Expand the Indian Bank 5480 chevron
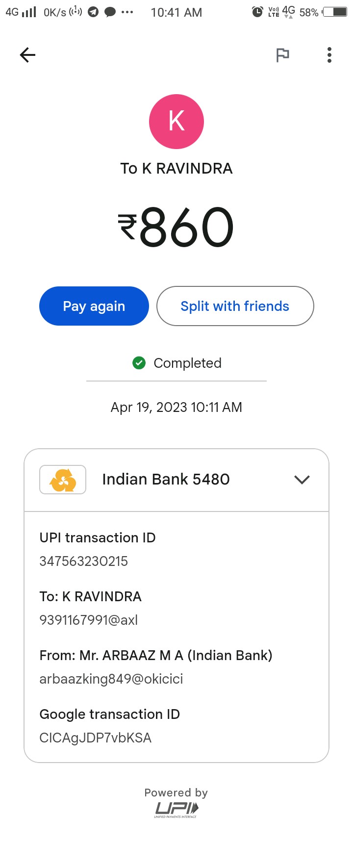Image resolution: width=353 pixels, height=868 pixels. 302,480
